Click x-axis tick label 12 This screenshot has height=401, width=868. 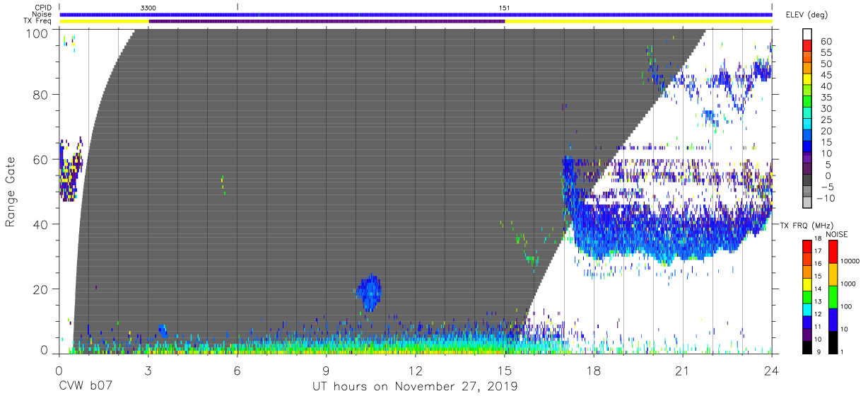pos(415,371)
